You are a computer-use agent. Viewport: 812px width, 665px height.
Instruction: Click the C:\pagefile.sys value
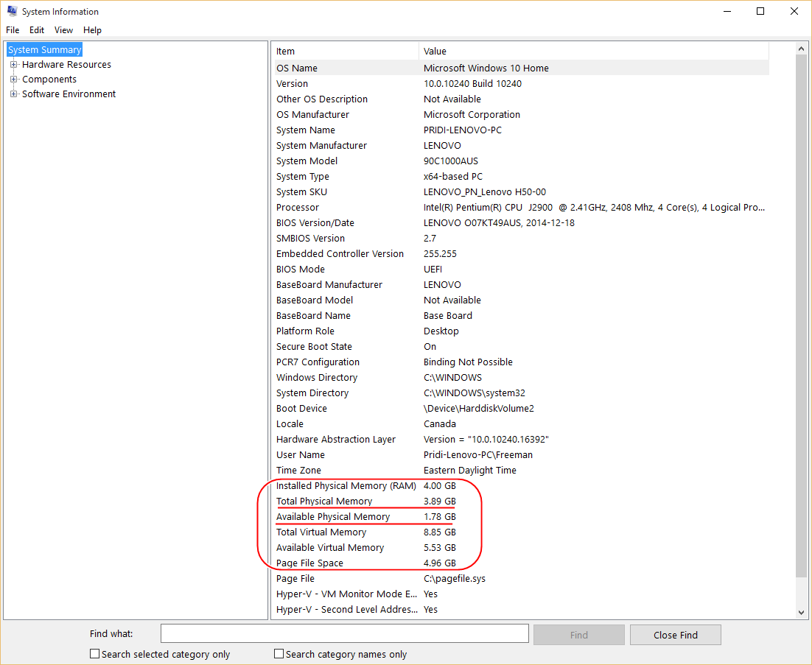454,579
